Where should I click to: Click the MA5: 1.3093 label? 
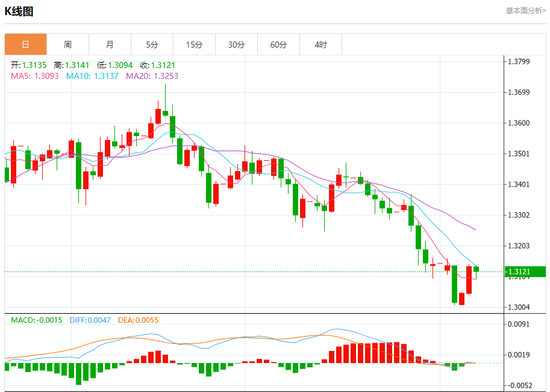[x=35, y=76]
